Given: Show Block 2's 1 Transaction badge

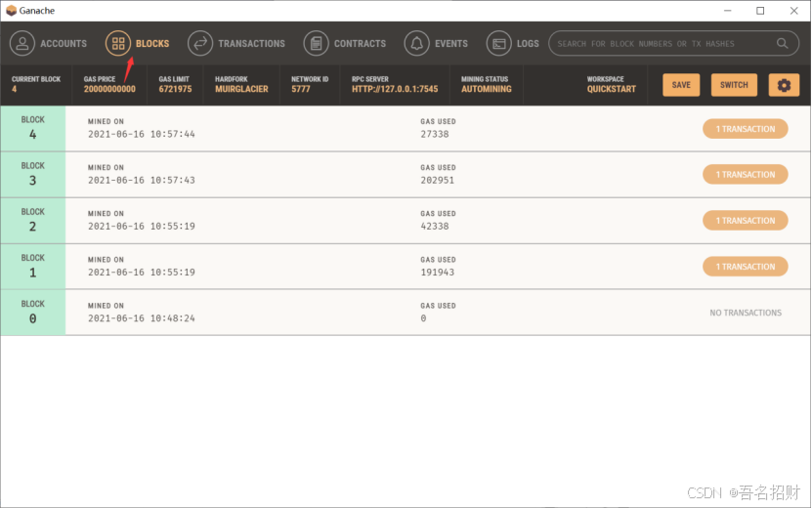Looking at the screenshot, I should click(x=745, y=221).
